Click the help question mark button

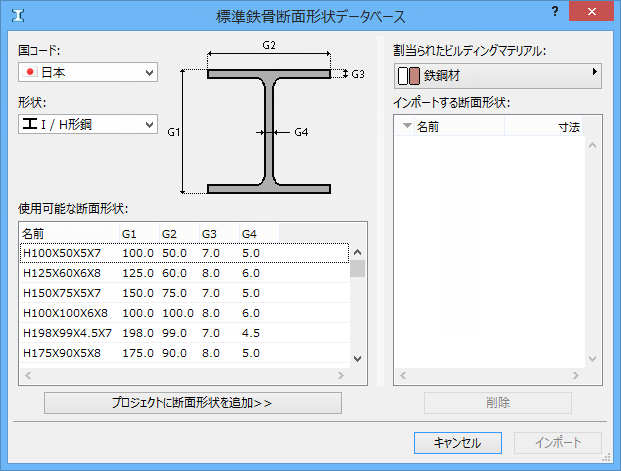pyautogui.click(x=555, y=11)
